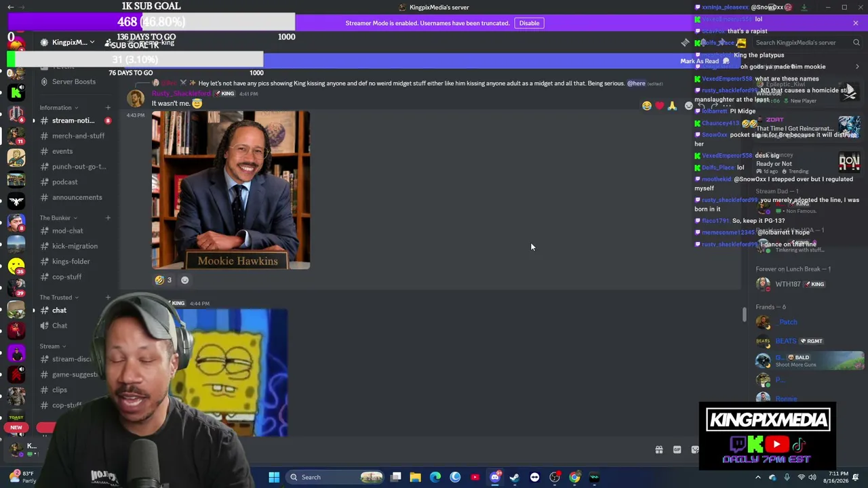React with praying hands emoji on hovered message
This screenshot has height=488, width=868.
pyautogui.click(x=672, y=106)
